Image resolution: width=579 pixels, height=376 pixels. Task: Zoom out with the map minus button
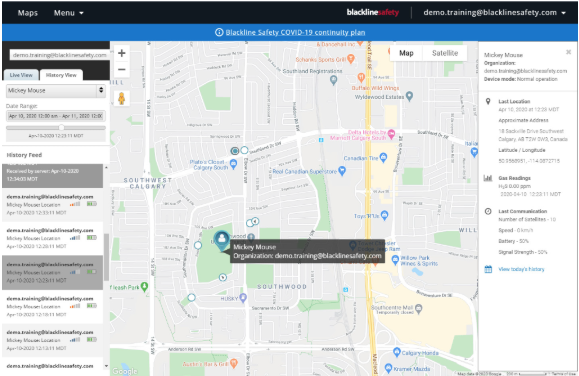click(121, 69)
